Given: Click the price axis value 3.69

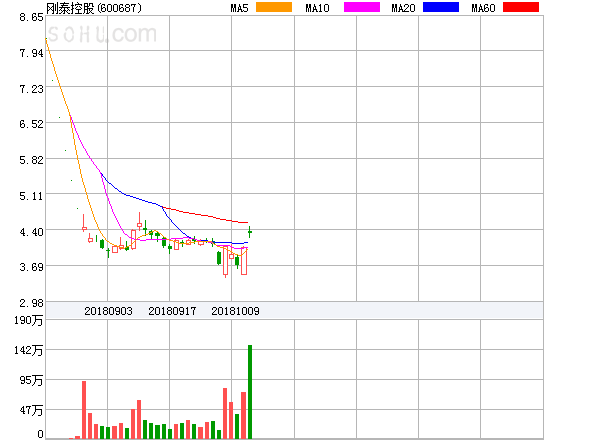Looking at the screenshot, I should pos(31,267).
